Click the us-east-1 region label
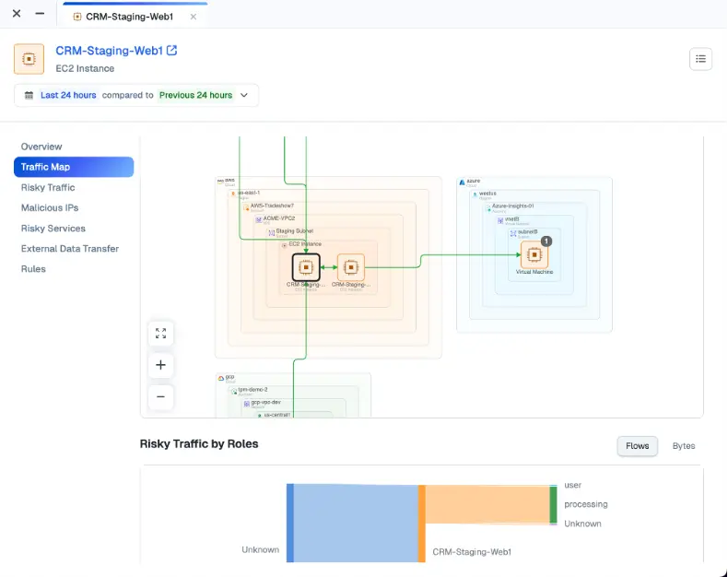The height and width of the screenshot is (577, 728). point(249,193)
